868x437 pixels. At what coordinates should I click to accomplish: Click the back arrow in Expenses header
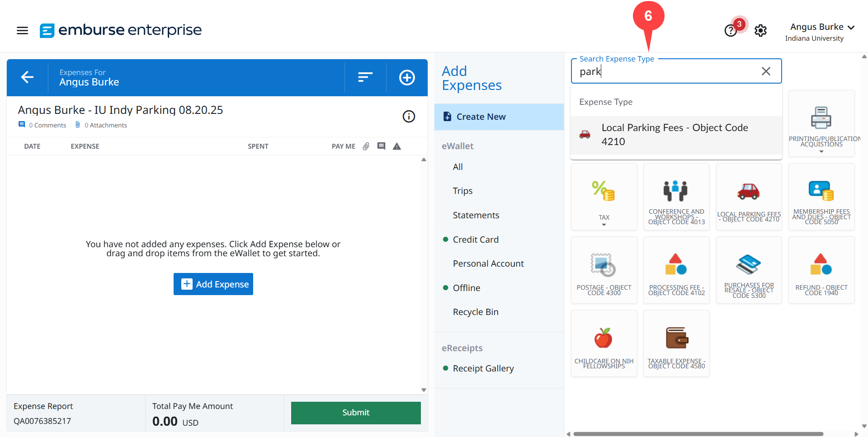[28, 77]
